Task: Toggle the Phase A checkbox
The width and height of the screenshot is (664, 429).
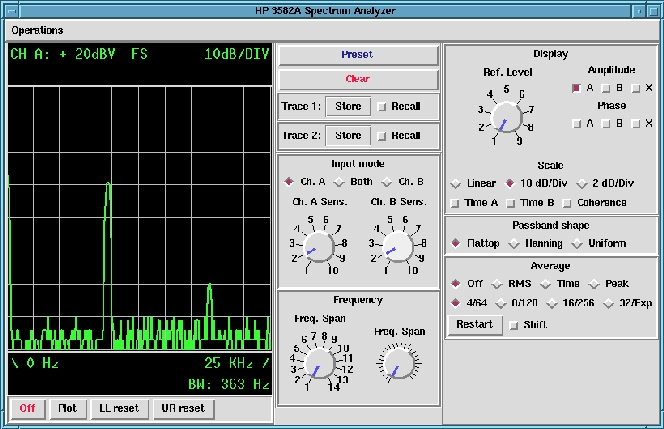Action: (576, 124)
